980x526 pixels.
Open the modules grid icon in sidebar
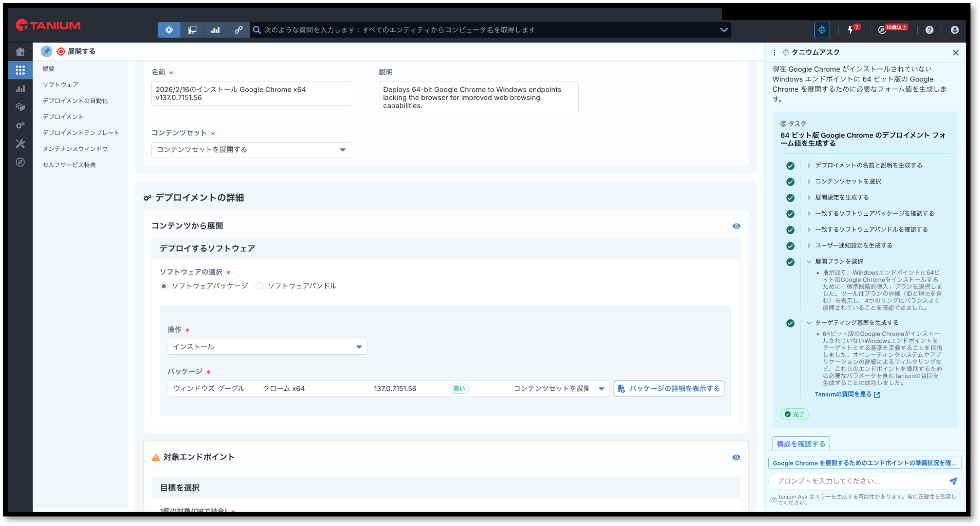pyautogui.click(x=20, y=70)
